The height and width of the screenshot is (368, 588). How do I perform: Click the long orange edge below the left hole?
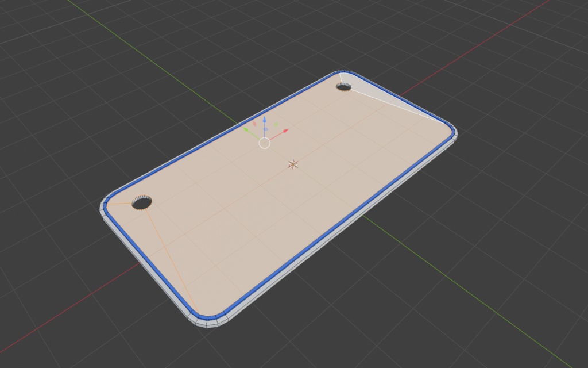171,259
